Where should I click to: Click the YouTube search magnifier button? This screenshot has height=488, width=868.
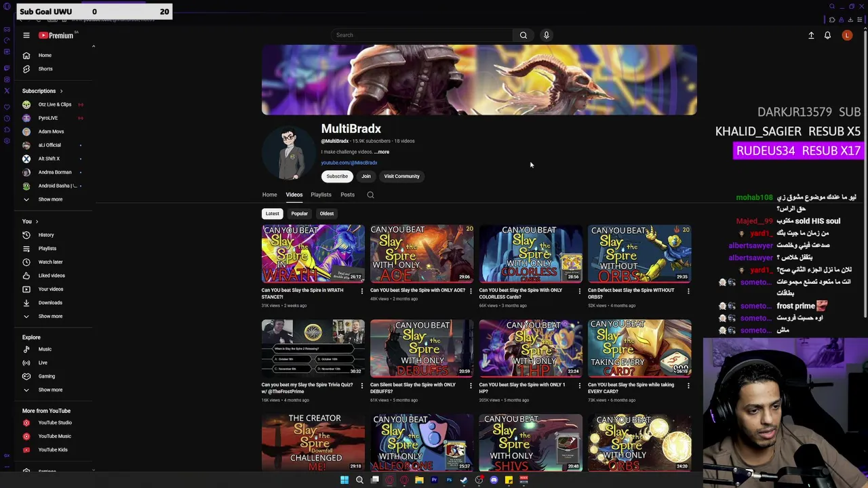(523, 35)
